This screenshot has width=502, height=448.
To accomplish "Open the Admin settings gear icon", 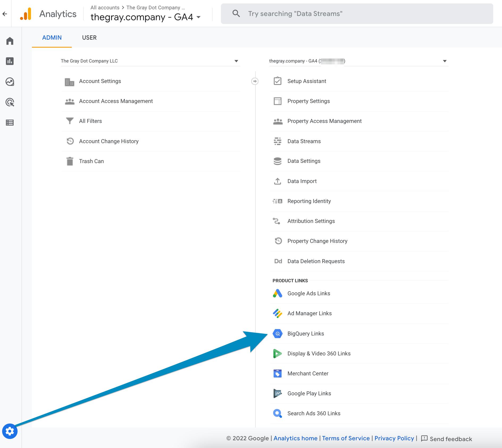I will 10,432.
